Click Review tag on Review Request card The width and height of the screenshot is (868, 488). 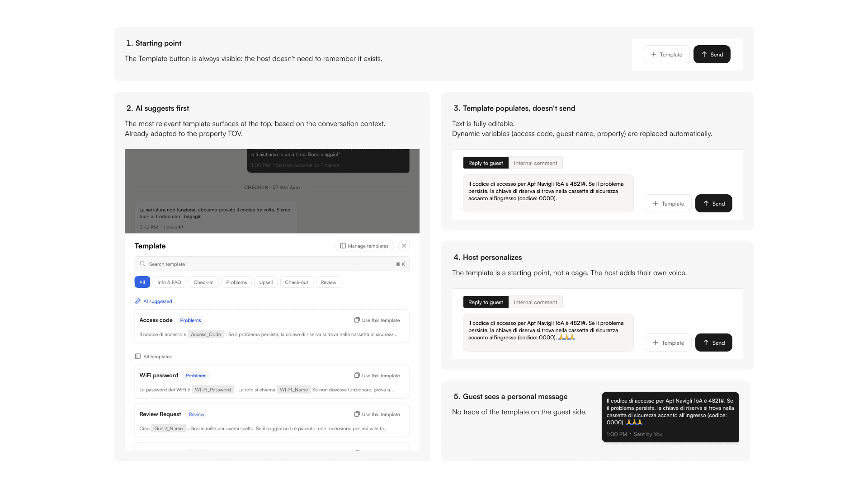click(x=196, y=414)
